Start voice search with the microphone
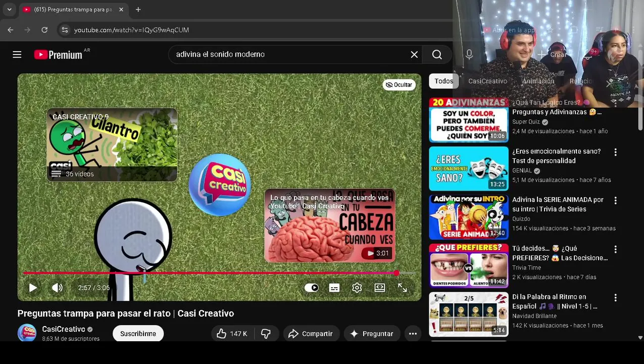Viewport: 644px width, 364px height. (469, 55)
